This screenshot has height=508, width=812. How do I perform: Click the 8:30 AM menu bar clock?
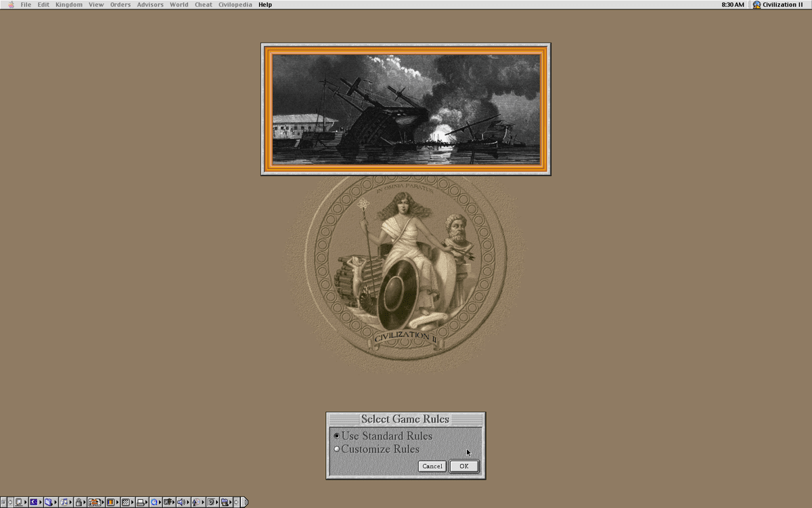pyautogui.click(x=733, y=5)
